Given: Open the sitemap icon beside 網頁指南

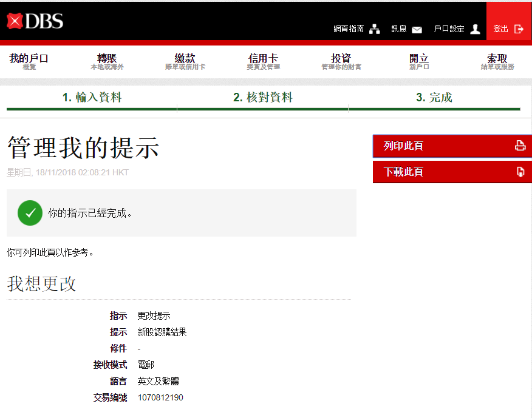Looking at the screenshot, I should pyautogui.click(x=375, y=29).
